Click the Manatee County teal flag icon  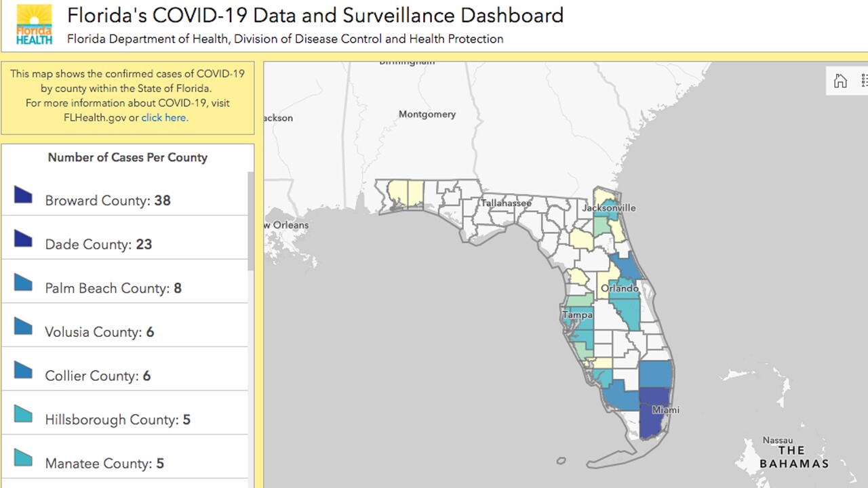click(x=22, y=458)
